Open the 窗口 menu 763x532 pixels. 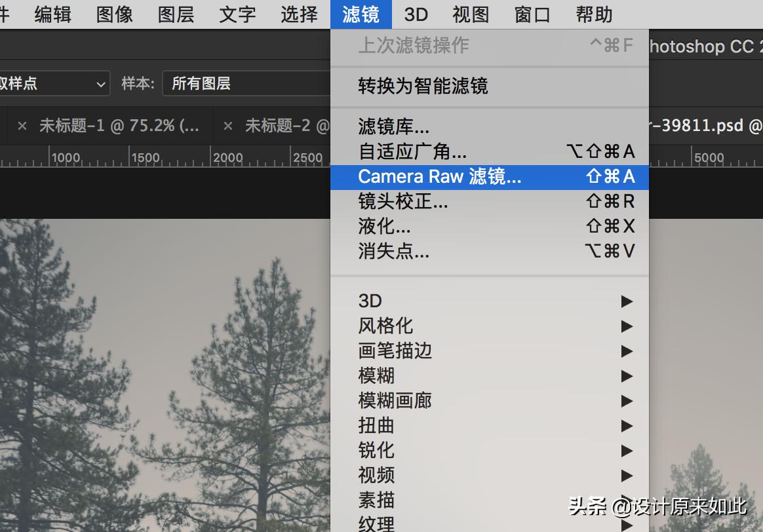pyautogui.click(x=532, y=14)
